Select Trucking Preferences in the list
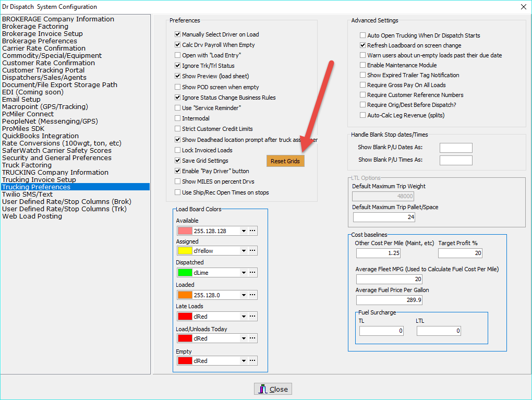 [x=75, y=187]
